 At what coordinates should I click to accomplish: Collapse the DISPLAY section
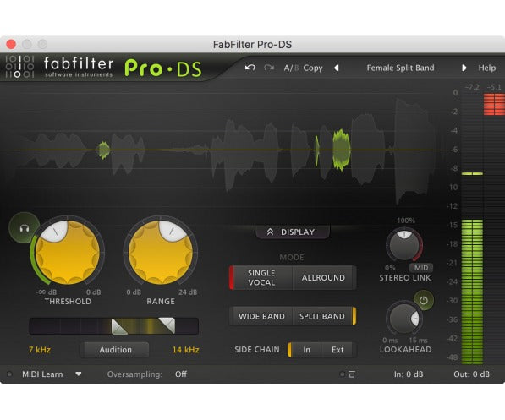point(293,232)
